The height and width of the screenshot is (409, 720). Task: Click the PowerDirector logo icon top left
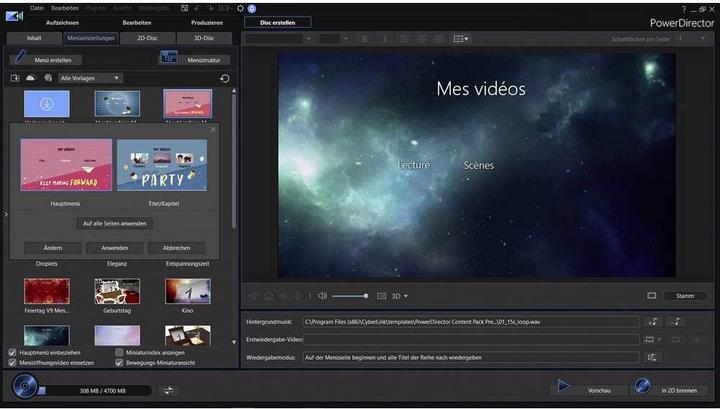[14, 16]
